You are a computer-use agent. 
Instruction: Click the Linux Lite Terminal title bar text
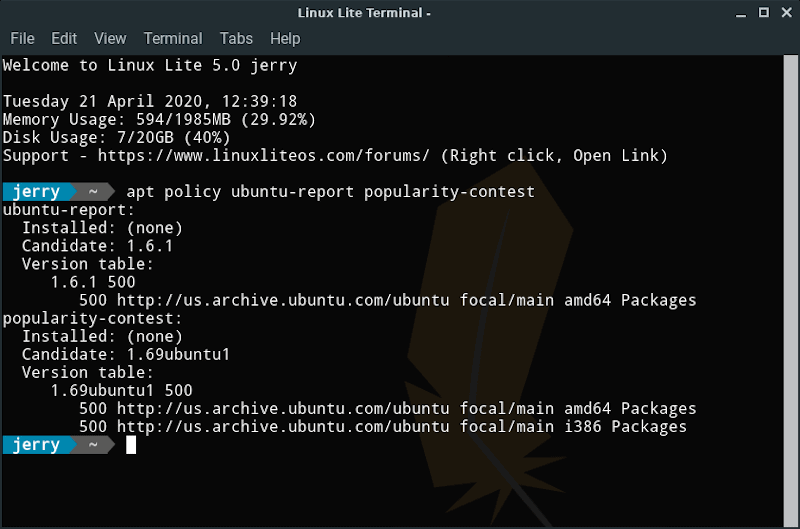pyautogui.click(x=364, y=13)
